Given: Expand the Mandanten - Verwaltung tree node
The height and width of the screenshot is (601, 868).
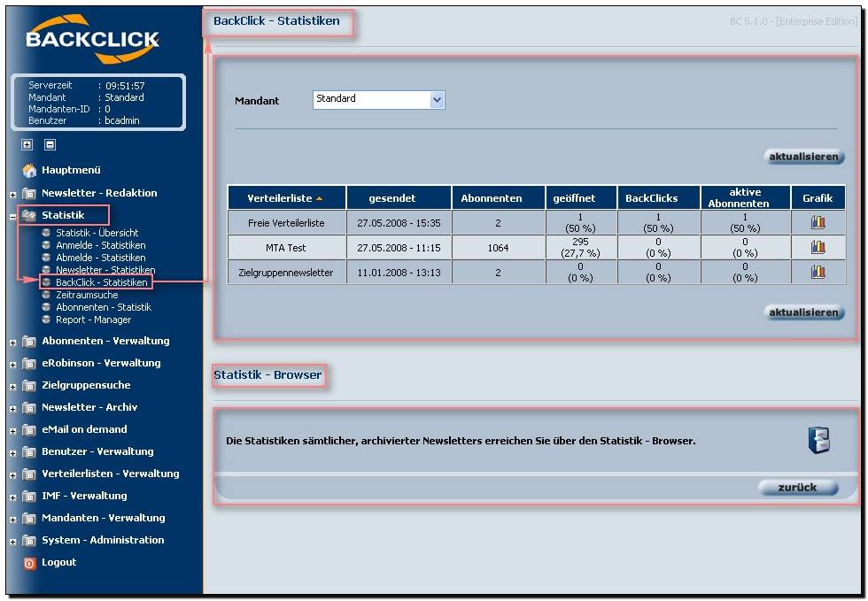Looking at the screenshot, I should pos(12,520).
